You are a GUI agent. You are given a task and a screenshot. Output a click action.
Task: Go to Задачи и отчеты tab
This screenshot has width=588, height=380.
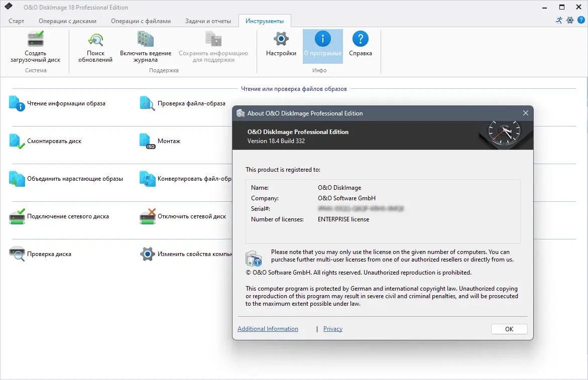click(x=208, y=21)
